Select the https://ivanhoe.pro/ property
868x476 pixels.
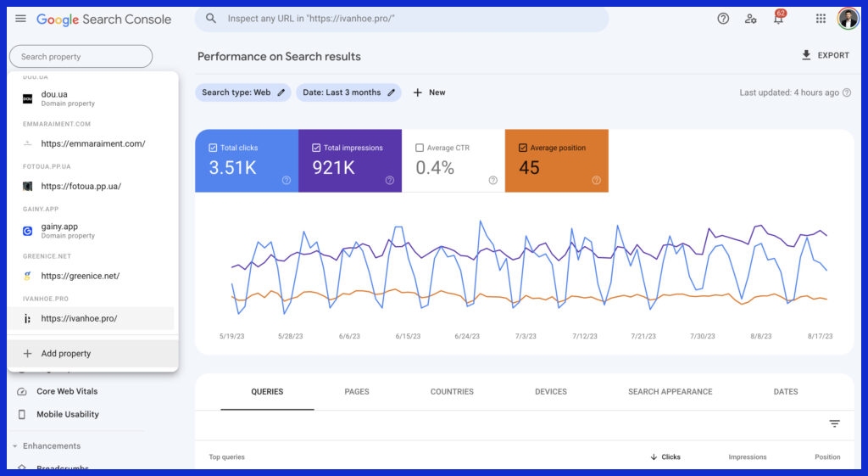click(92, 318)
